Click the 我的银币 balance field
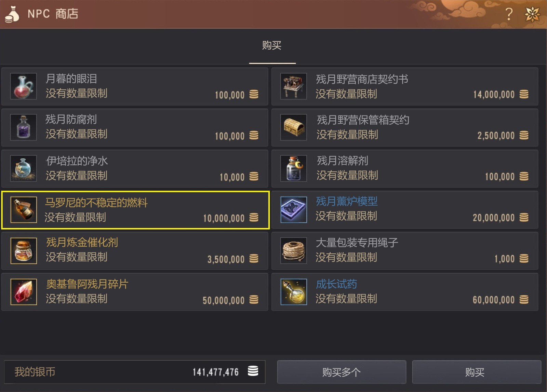This screenshot has width=547, height=392. [135, 372]
